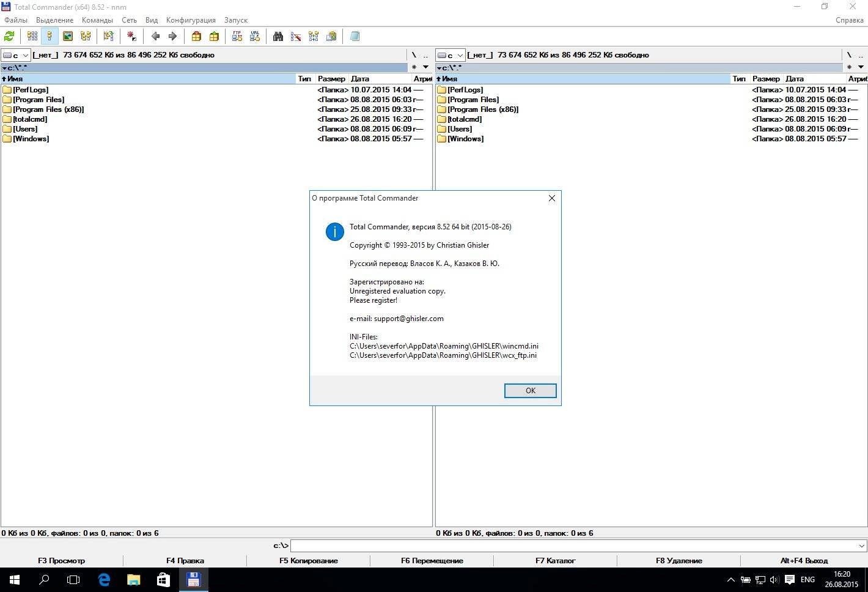Open right panel directory history arrow
This screenshot has height=592, width=868.
(x=861, y=67)
